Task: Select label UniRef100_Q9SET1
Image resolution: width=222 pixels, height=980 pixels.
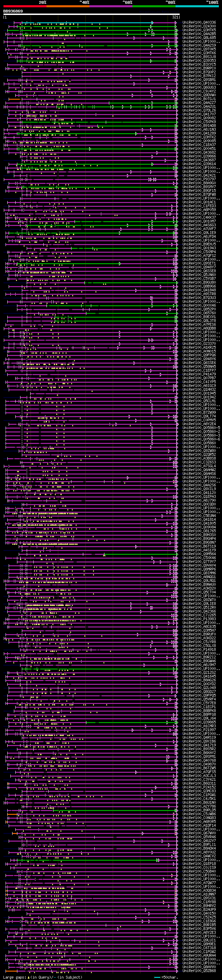Action: 199,263
